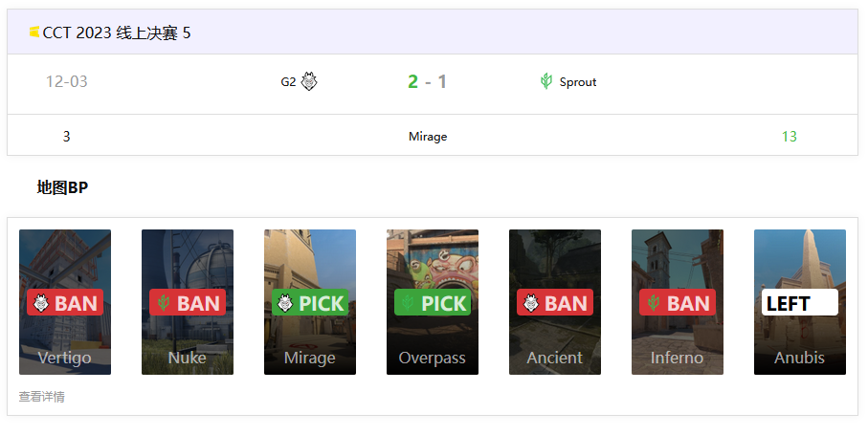Click the G2 team logo in match row
868x435 pixels.
pyautogui.click(x=309, y=81)
